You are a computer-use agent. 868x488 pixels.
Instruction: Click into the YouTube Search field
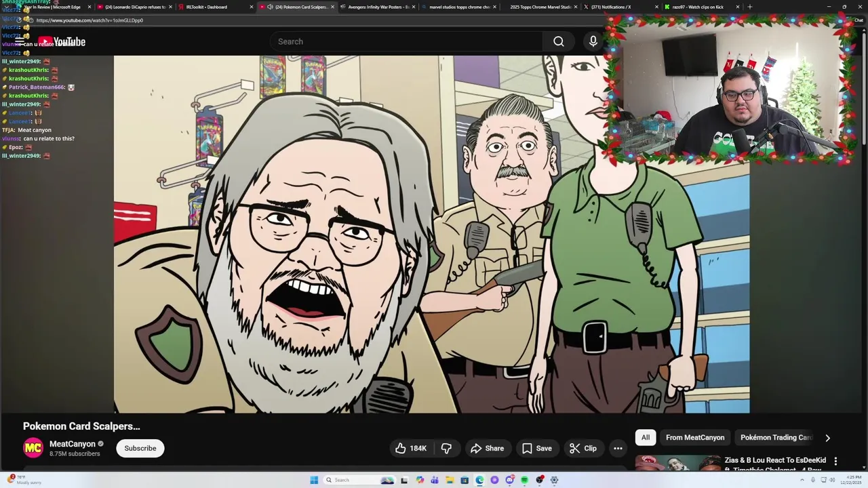[x=407, y=41]
